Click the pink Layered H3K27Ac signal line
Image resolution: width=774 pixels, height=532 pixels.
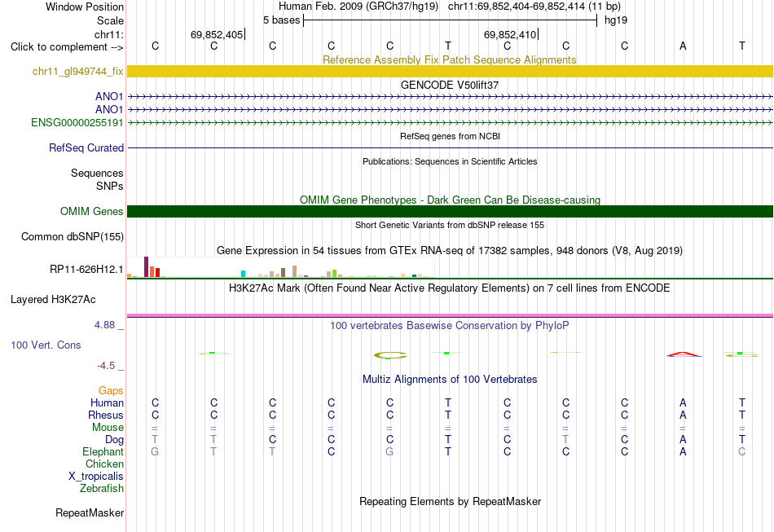pyautogui.click(x=450, y=315)
